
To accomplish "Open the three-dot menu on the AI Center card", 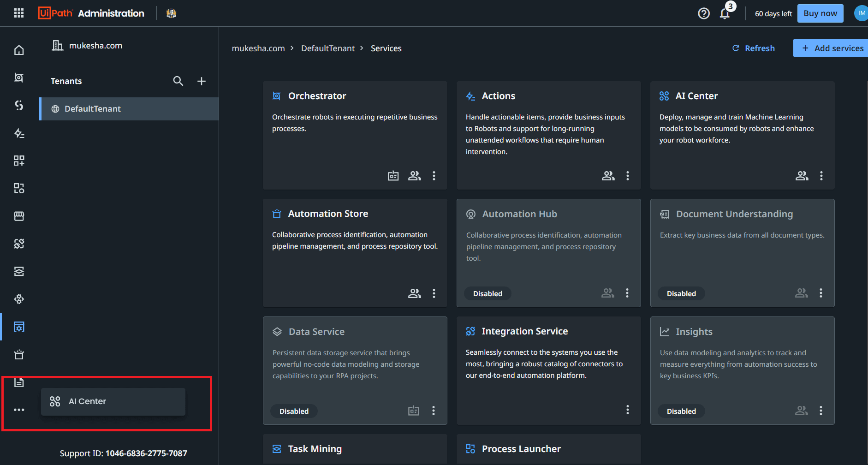I will 821,176.
